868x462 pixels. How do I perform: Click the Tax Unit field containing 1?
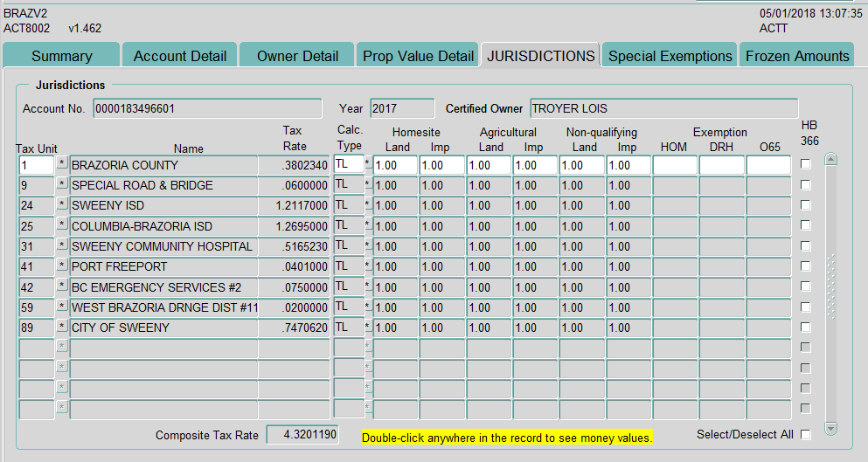[x=36, y=165]
